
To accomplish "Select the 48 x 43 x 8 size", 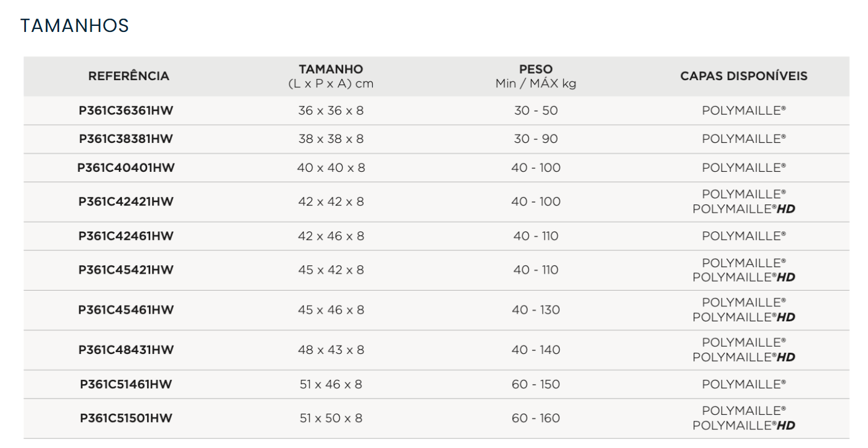I will click(x=331, y=350).
